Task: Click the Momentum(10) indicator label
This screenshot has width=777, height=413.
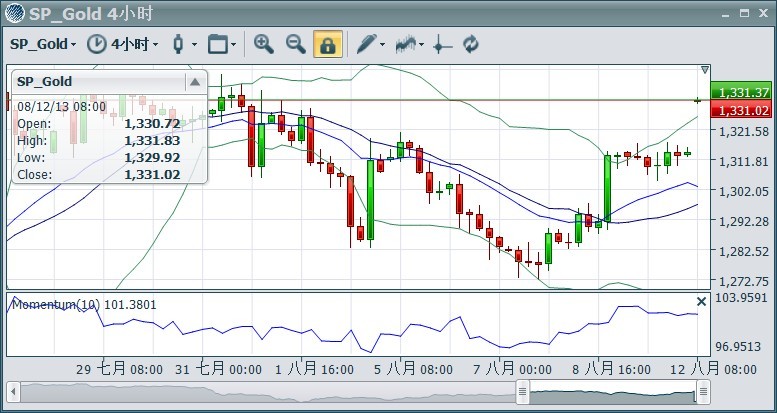Action: (x=84, y=304)
